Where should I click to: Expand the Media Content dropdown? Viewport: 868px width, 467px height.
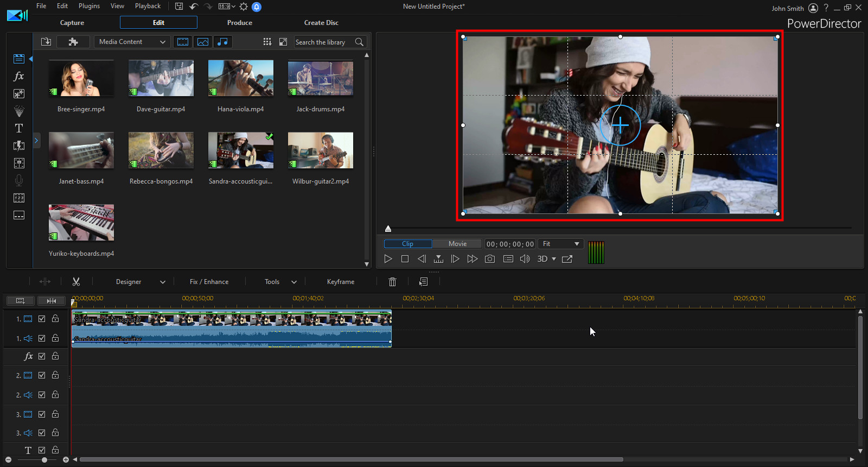click(132, 42)
